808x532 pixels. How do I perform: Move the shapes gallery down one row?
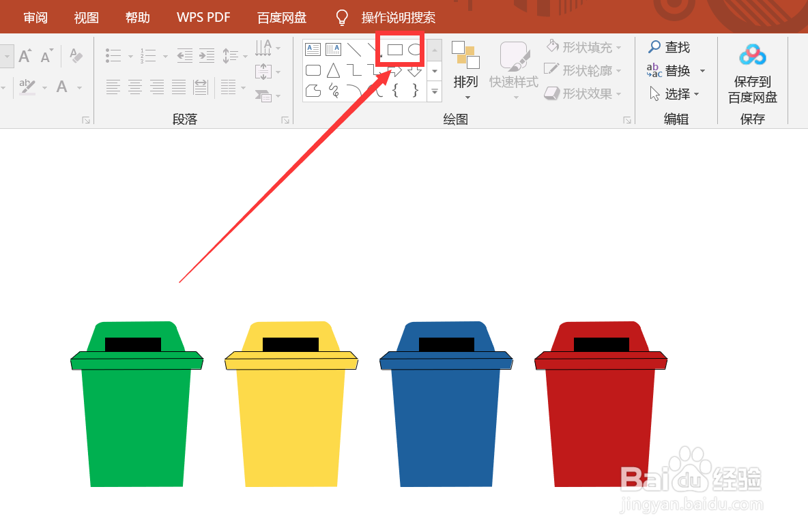tap(435, 71)
